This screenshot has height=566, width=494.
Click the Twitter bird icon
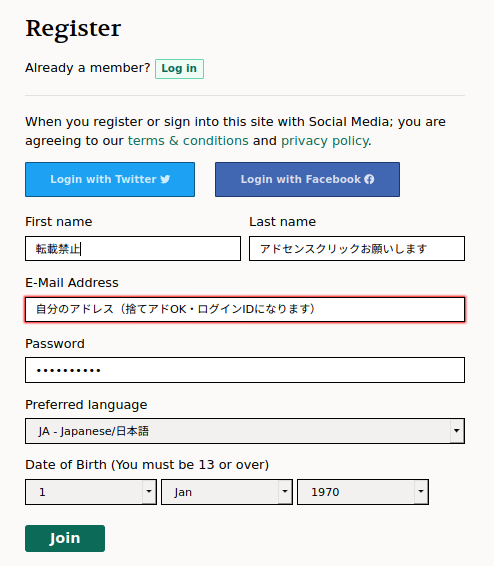point(165,179)
